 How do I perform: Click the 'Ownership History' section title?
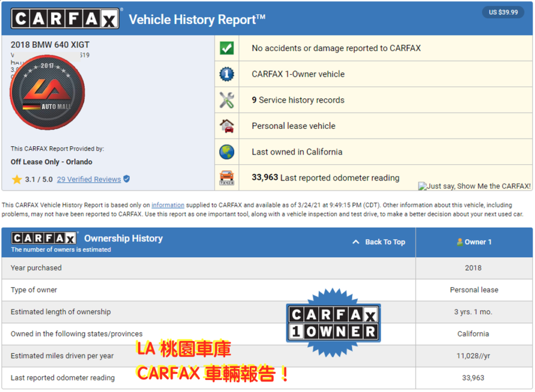click(123, 238)
